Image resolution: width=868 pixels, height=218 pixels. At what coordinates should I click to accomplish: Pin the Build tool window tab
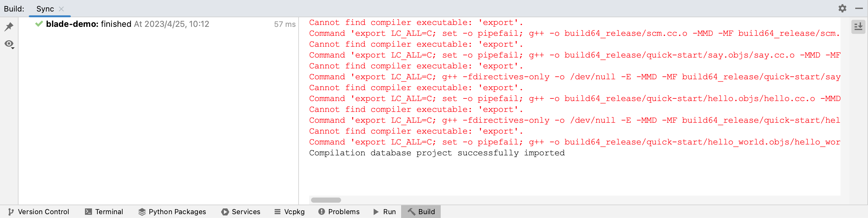point(9,27)
